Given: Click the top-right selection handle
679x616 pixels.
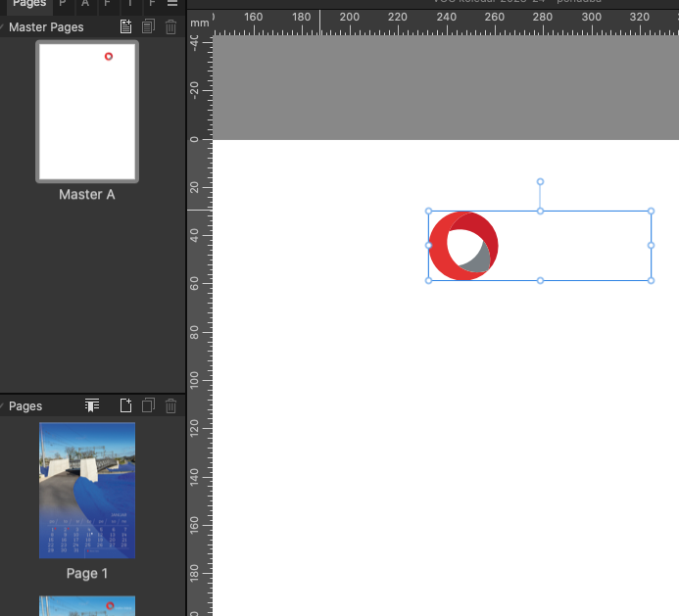Looking at the screenshot, I should pos(651,212).
